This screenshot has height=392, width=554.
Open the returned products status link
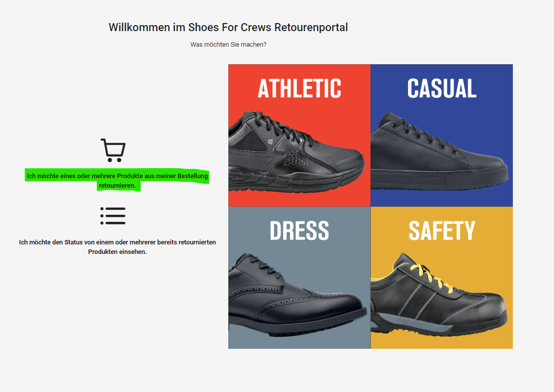click(x=117, y=247)
